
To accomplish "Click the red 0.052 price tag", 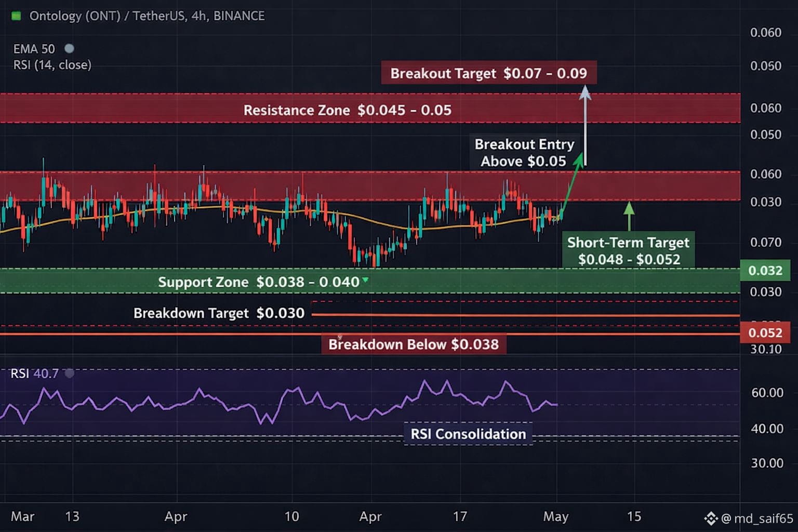I will tap(765, 332).
